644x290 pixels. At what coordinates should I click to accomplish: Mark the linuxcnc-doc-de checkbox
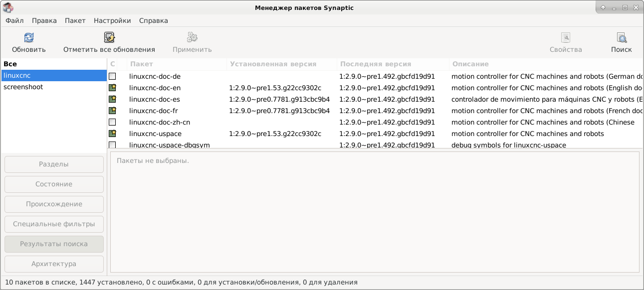click(x=112, y=76)
